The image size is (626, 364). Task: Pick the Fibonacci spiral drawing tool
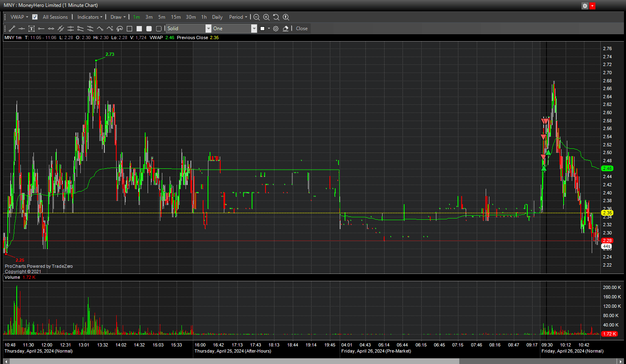(119, 29)
